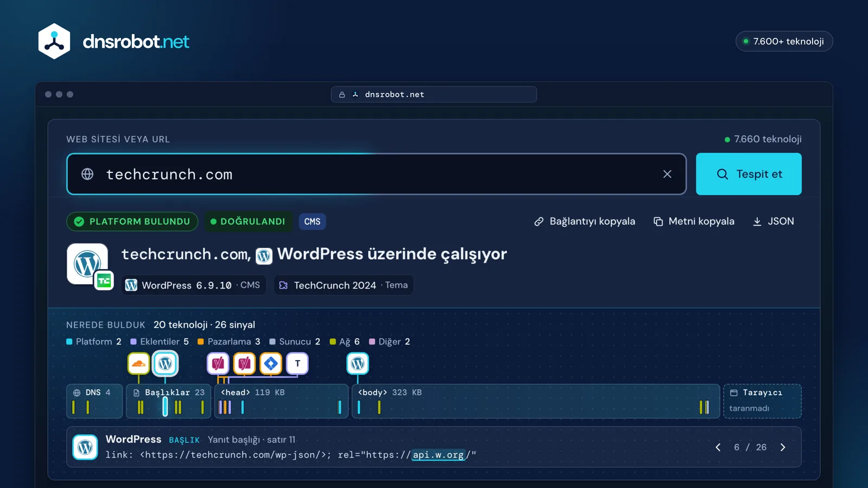Select the blue diamond technology icon
The height and width of the screenshot is (488, 868).
tap(271, 364)
